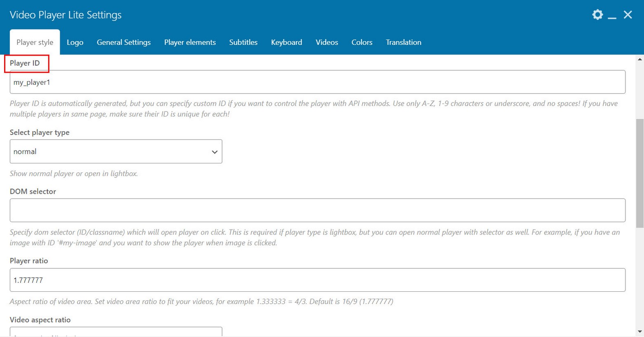Switch to the Logo tab
This screenshot has height=337, width=644.
(75, 42)
